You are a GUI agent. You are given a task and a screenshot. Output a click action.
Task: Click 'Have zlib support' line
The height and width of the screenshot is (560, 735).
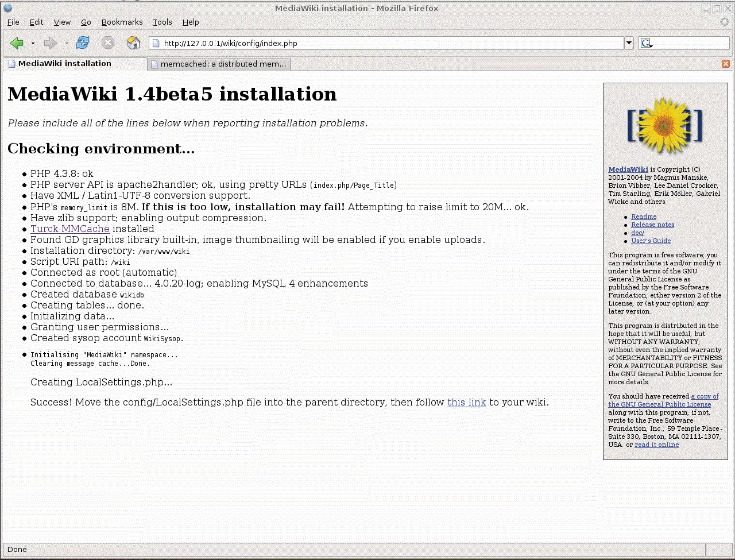coord(149,218)
